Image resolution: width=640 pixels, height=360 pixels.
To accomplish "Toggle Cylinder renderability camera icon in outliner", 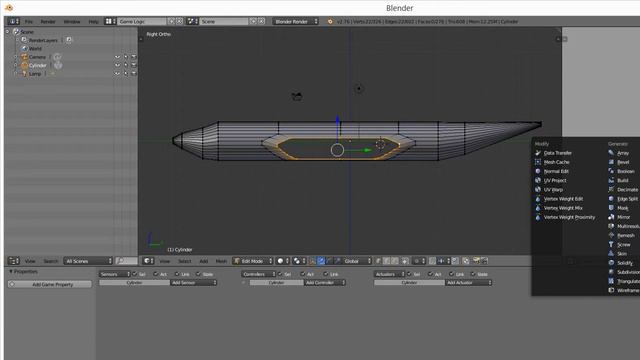I will [134, 65].
